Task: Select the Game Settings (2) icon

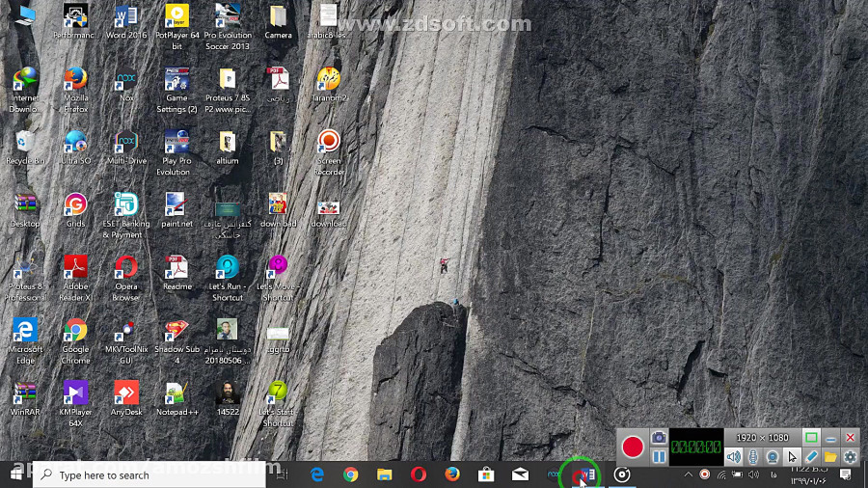Action: pyautogui.click(x=177, y=90)
